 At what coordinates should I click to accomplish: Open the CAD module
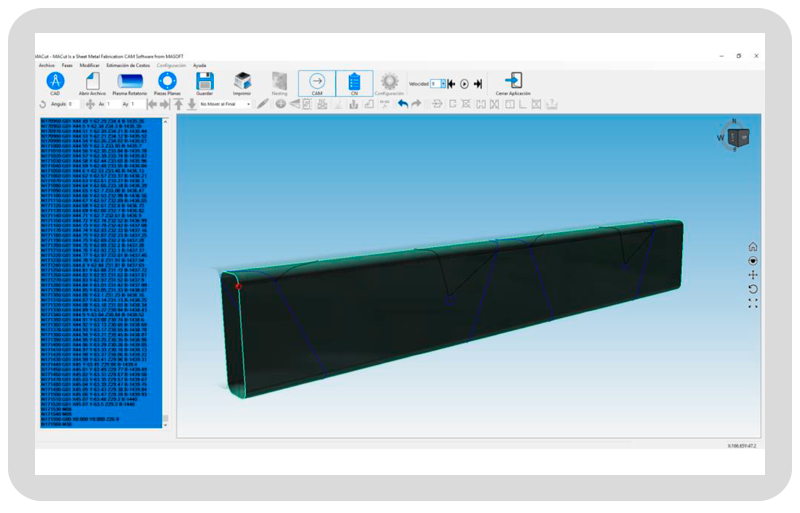pos(56,81)
